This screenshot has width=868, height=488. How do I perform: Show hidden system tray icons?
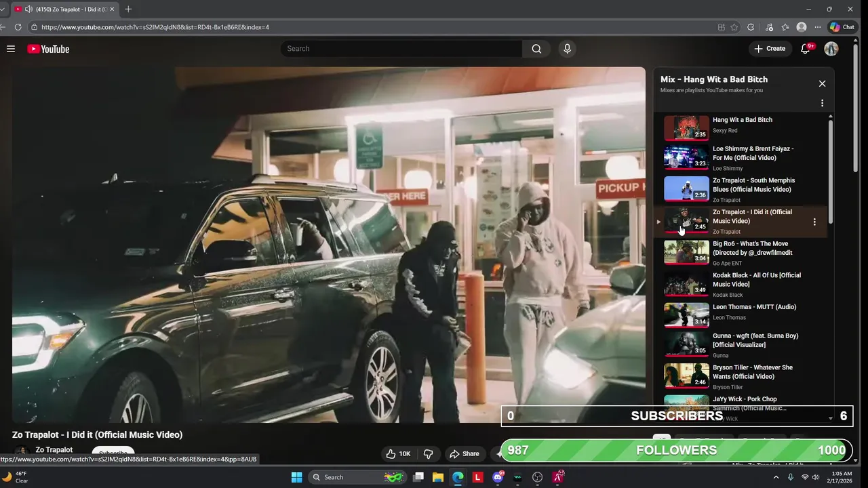coord(776,477)
